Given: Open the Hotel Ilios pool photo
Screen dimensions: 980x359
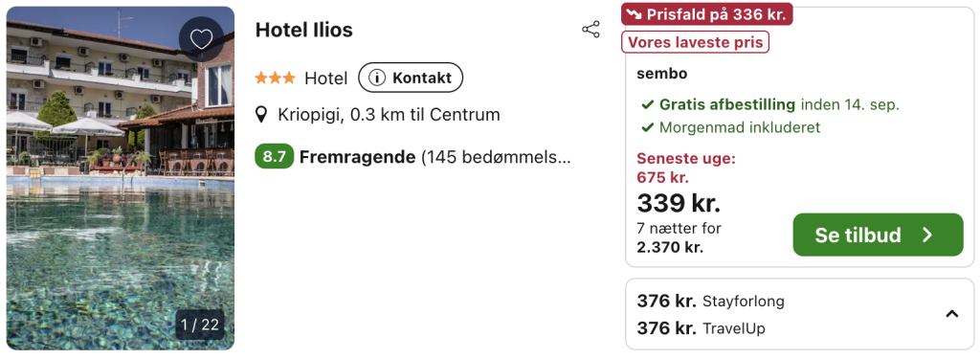Looking at the screenshot, I should pyautogui.click(x=121, y=178).
